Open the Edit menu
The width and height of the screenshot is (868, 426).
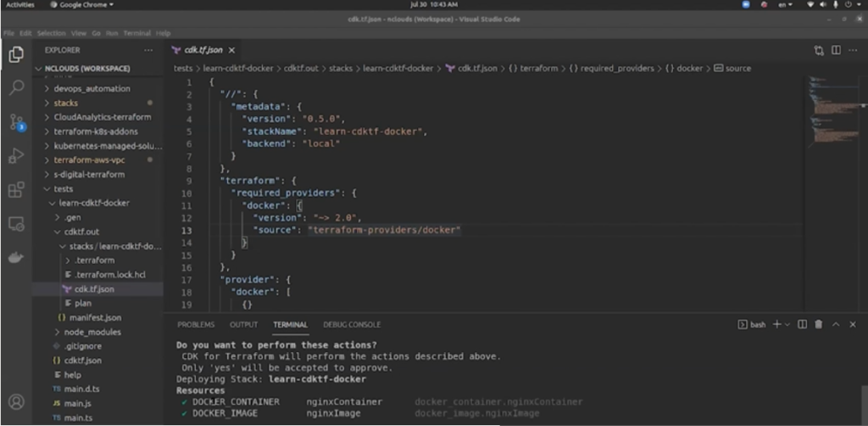(x=25, y=33)
